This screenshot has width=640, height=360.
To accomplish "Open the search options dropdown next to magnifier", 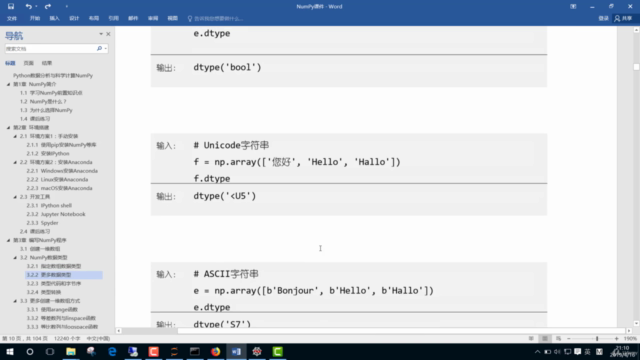I will pyautogui.click(x=106, y=49).
